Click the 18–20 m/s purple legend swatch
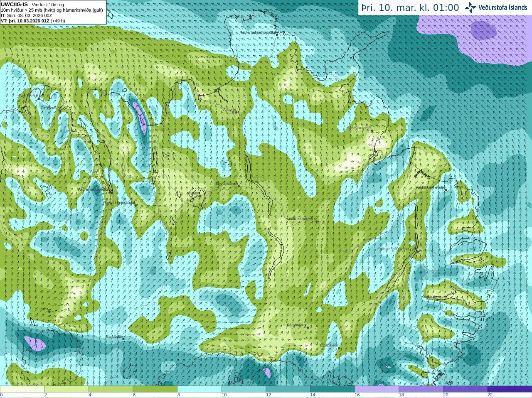 coord(421,389)
